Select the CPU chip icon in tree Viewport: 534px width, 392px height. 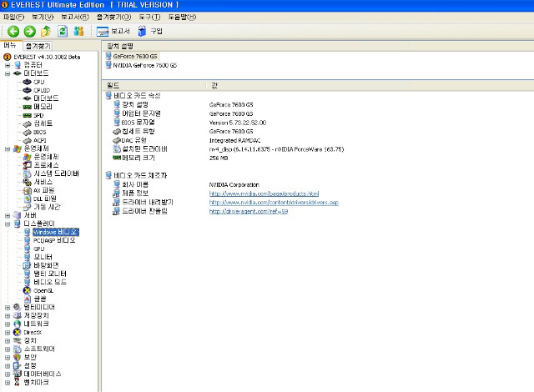pyautogui.click(x=27, y=82)
